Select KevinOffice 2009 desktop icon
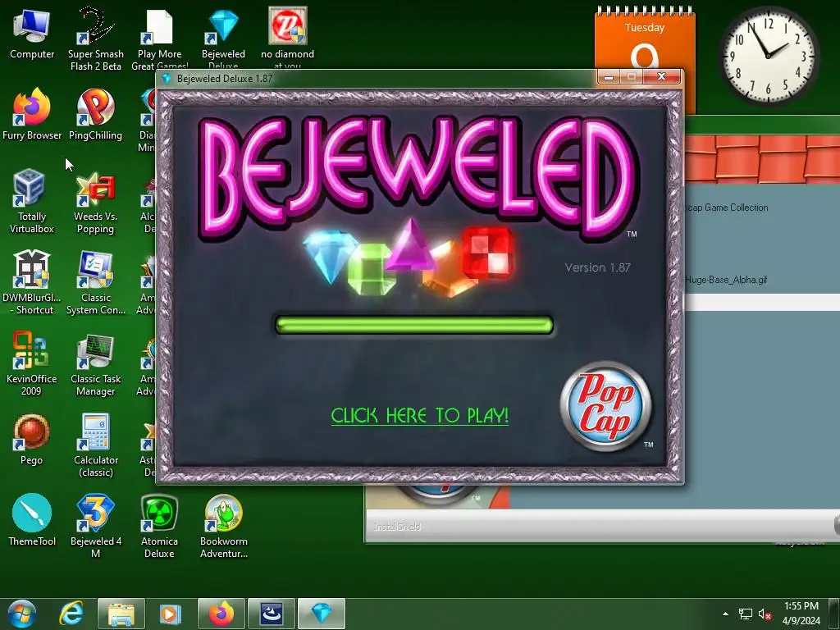 32,363
